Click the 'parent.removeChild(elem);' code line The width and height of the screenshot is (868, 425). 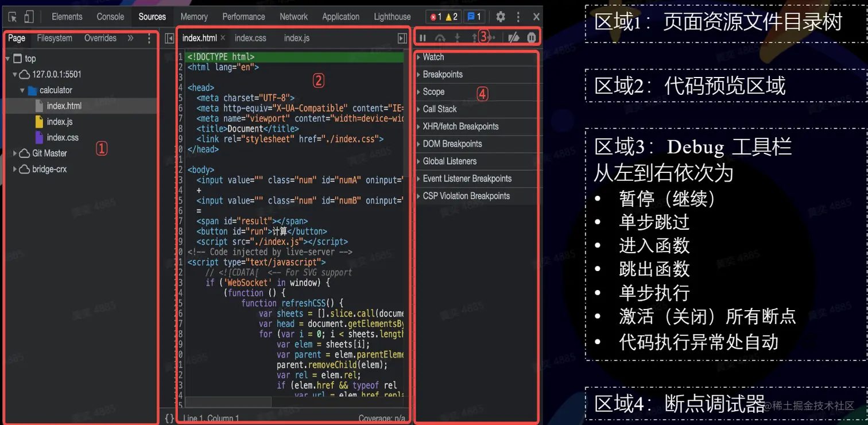click(332, 365)
